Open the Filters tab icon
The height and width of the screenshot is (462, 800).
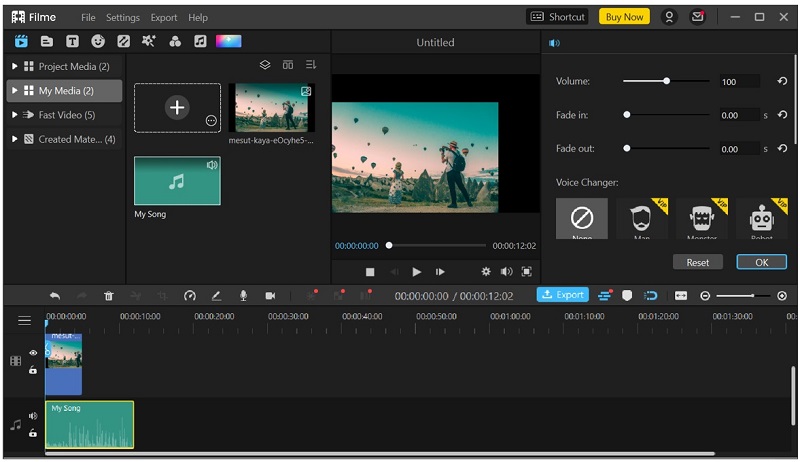tap(175, 41)
